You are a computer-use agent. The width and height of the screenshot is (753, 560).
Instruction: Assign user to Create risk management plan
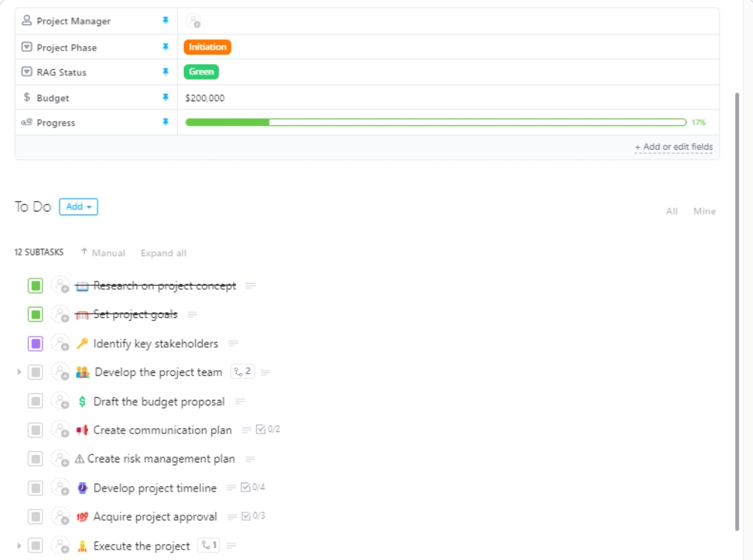point(61,459)
